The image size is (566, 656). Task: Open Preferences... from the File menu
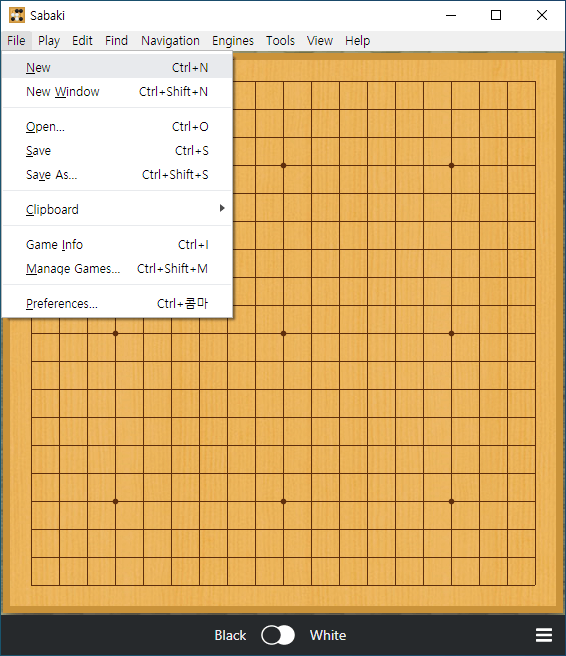coord(117,303)
